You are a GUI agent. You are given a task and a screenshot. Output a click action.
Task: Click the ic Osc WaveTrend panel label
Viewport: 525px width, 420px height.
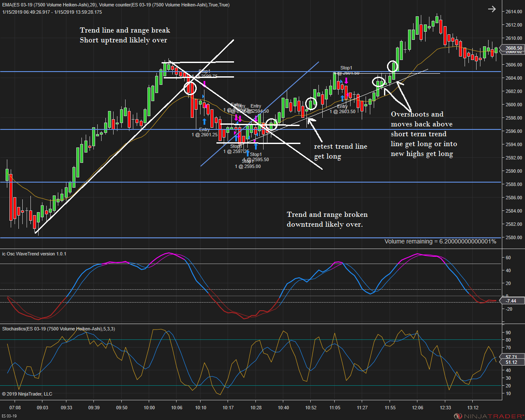coord(34,254)
